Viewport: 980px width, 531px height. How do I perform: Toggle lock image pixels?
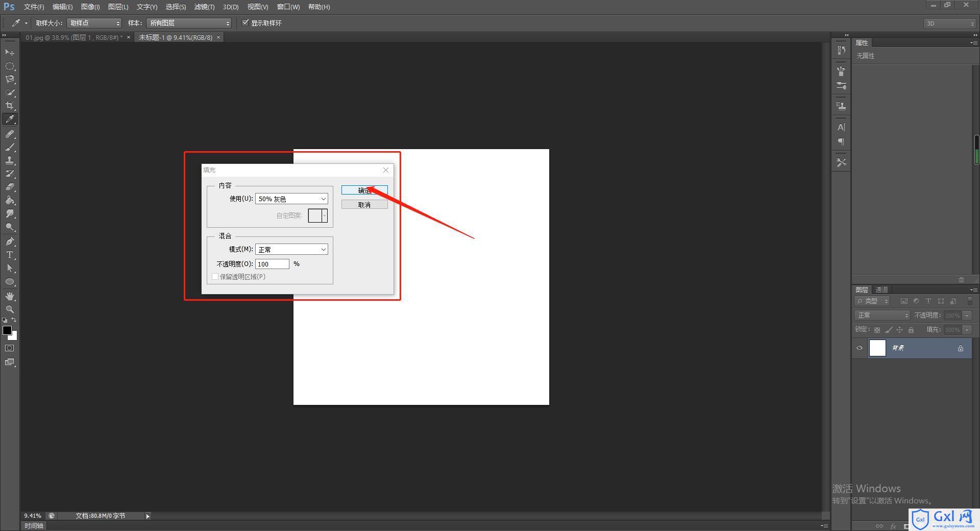889,330
